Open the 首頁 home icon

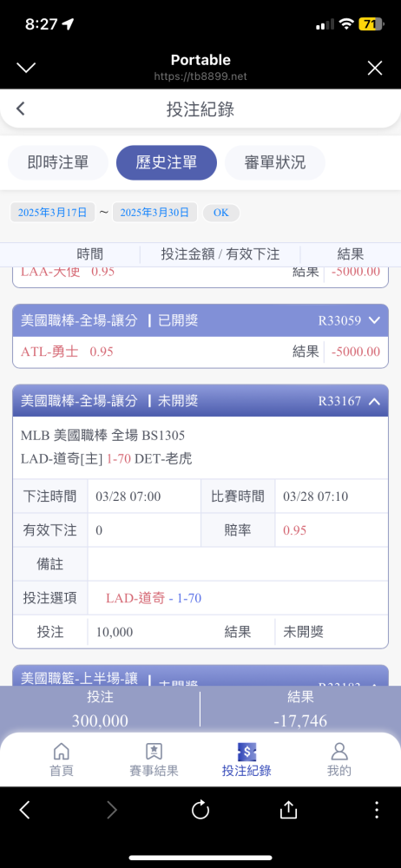click(62, 751)
